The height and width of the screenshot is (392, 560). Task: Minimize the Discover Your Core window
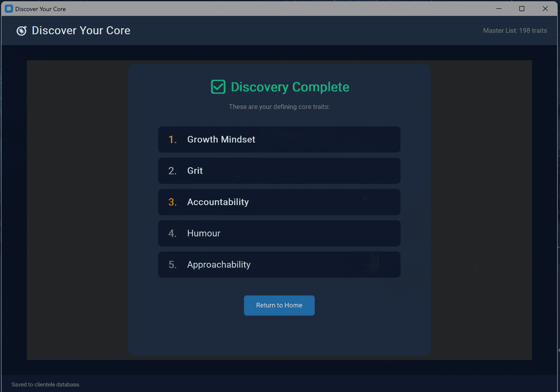pos(499,9)
